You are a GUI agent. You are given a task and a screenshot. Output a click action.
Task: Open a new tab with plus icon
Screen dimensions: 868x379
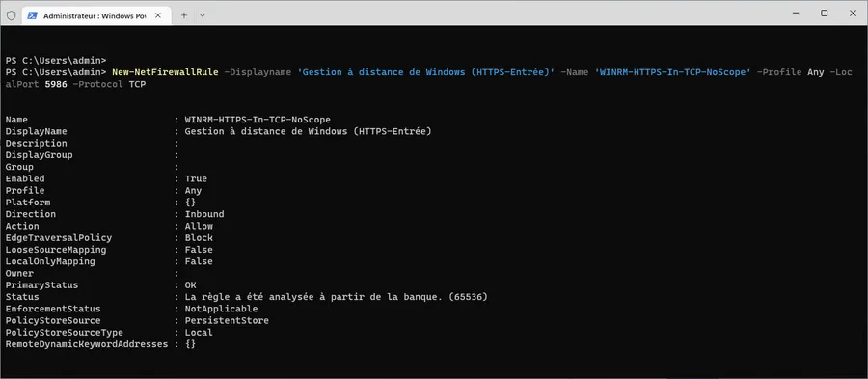(x=184, y=15)
